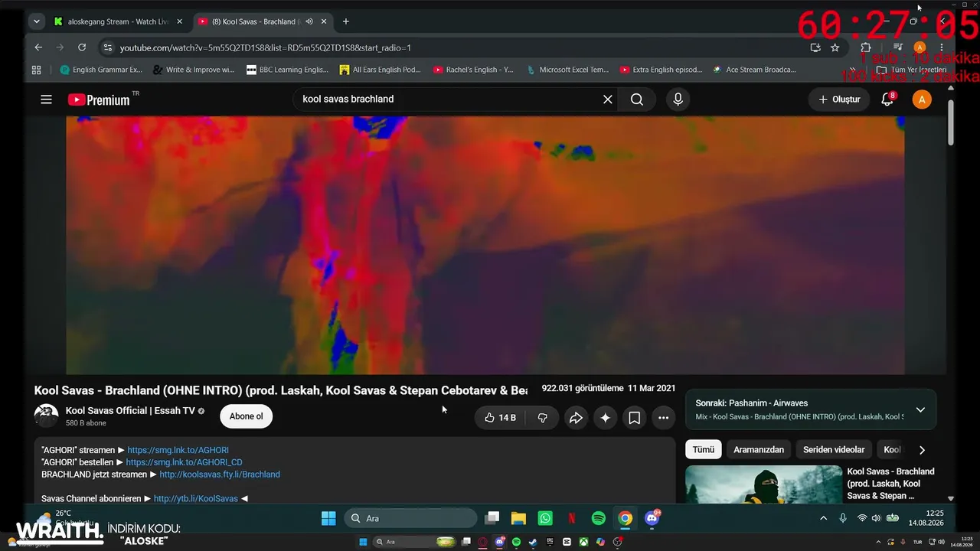This screenshot has width=980, height=551.
Task: Click the browser forward arrow
Action: coord(60,47)
